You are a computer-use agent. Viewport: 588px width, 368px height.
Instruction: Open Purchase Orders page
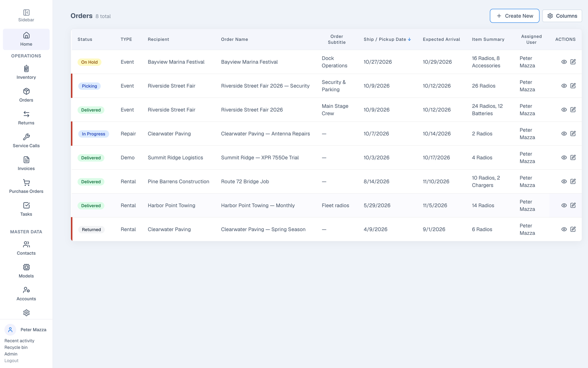[x=26, y=187]
